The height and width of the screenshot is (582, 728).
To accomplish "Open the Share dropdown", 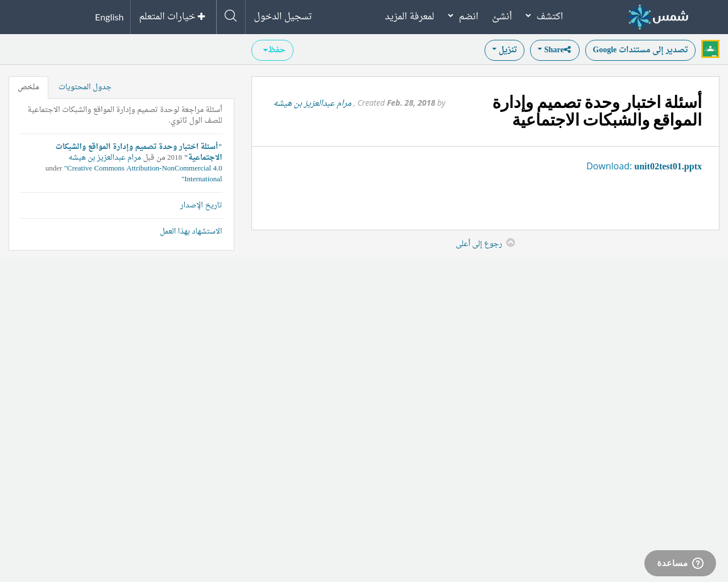I will (x=555, y=50).
